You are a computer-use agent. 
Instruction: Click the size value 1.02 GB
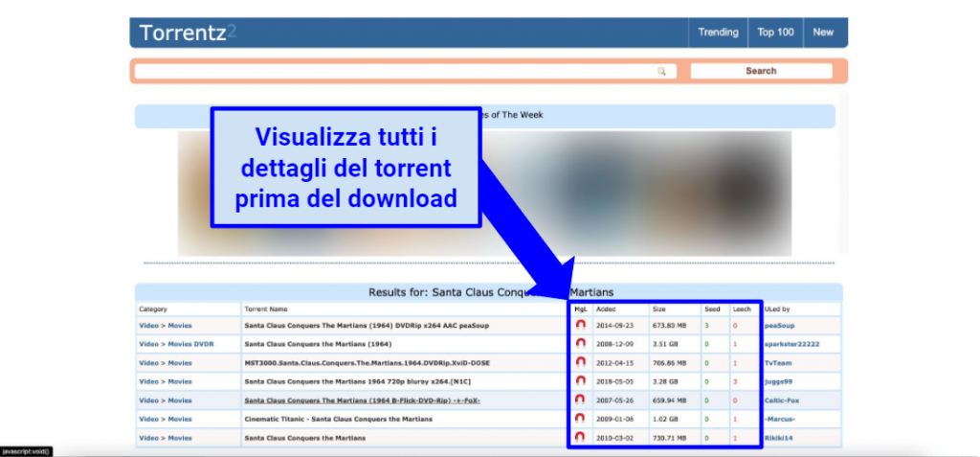click(x=665, y=420)
